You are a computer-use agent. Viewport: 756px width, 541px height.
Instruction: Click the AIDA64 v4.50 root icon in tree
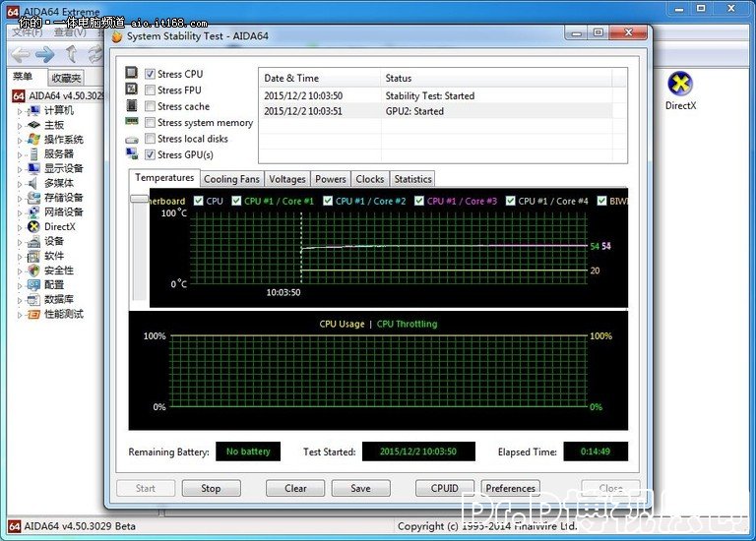(19, 95)
